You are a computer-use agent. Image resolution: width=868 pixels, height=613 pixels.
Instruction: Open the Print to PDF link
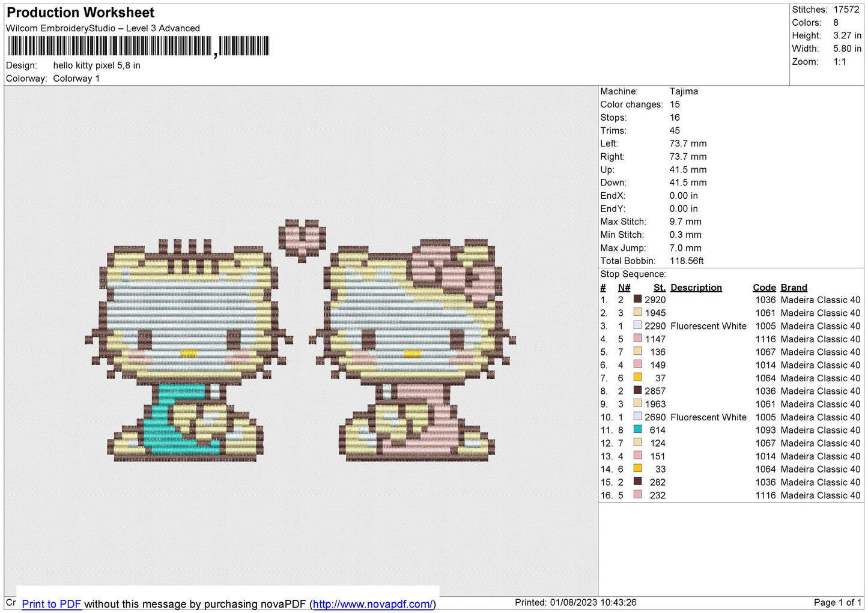point(52,604)
